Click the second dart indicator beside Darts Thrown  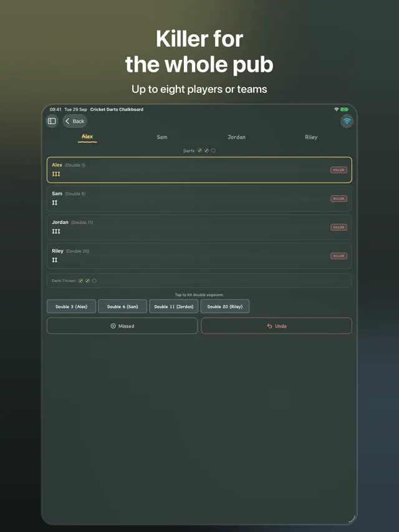click(x=87, y=281)
